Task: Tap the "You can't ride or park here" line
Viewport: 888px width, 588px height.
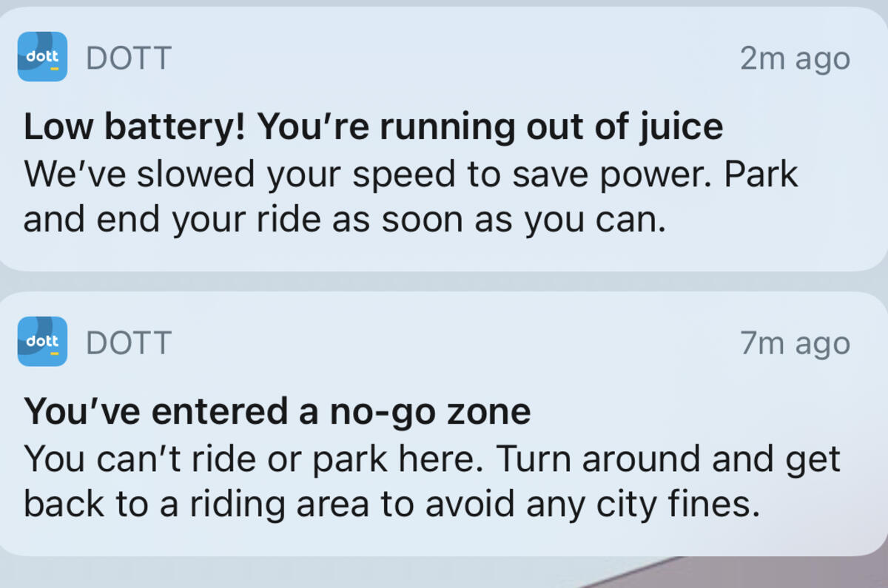Action: click(254, 459)
